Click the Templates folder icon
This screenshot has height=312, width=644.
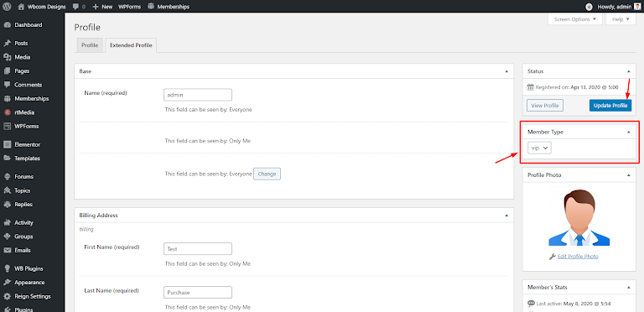7,159
